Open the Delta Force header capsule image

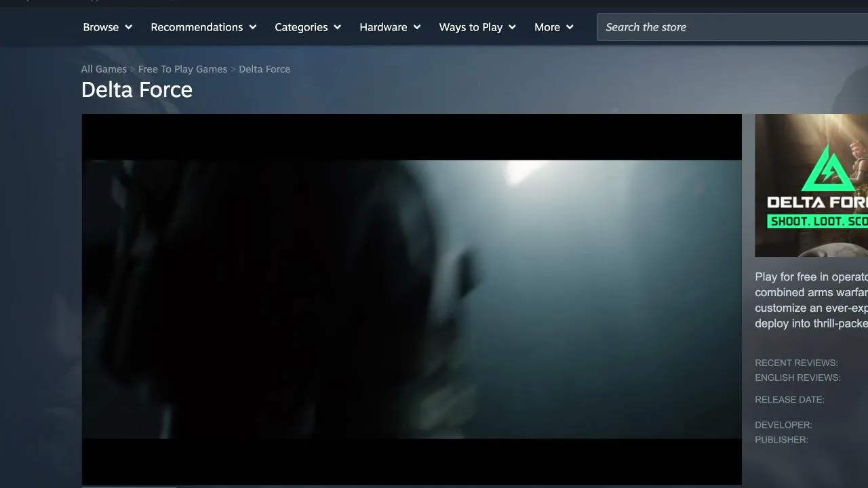[811, 185]
